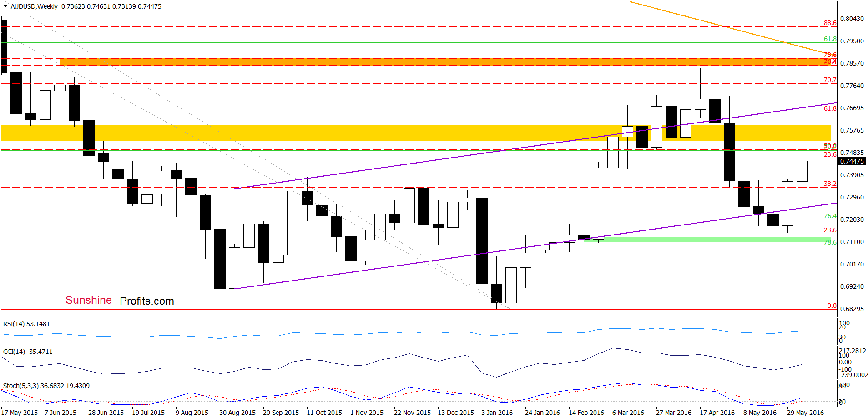Viewport: 868px width, 419px height.
Task: Click the yellow horizontal zone band
Action: pos(416,133)
